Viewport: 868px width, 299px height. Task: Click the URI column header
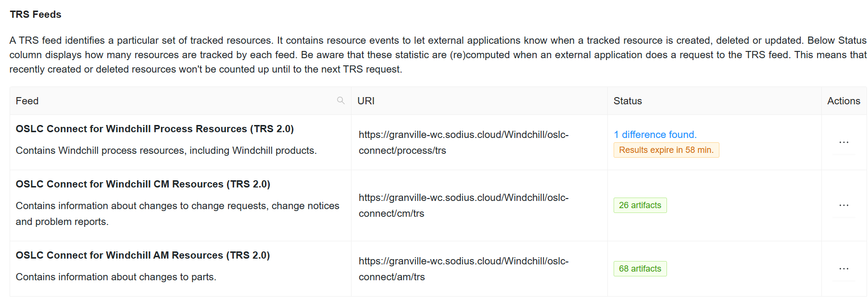[479, 101]
